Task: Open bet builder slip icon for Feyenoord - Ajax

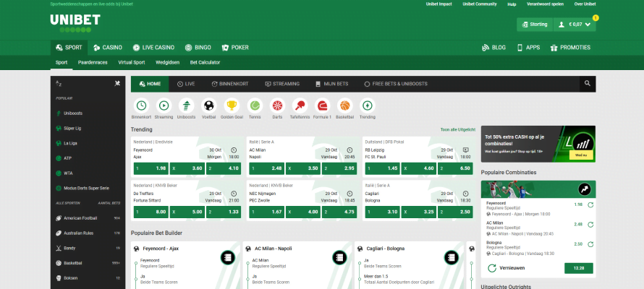Action: 227,257
